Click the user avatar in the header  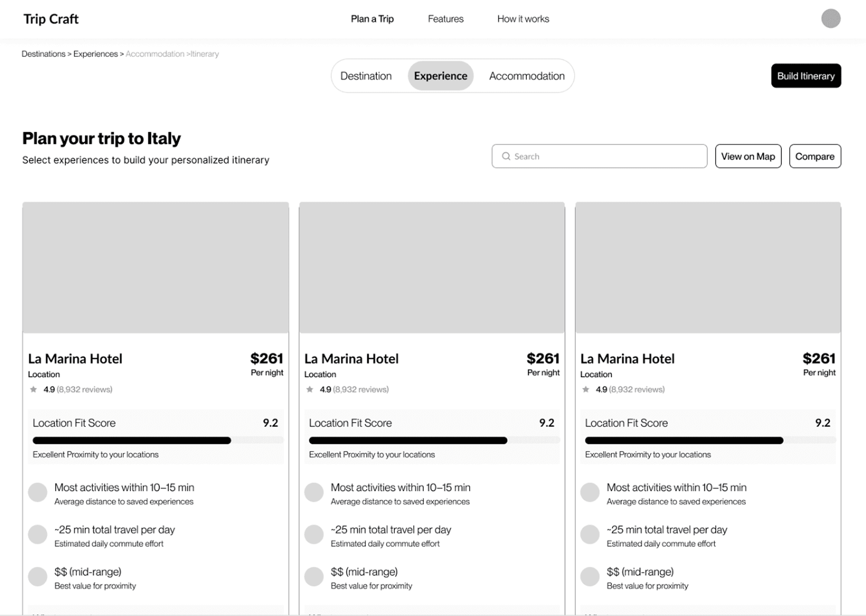pos(831,19)
